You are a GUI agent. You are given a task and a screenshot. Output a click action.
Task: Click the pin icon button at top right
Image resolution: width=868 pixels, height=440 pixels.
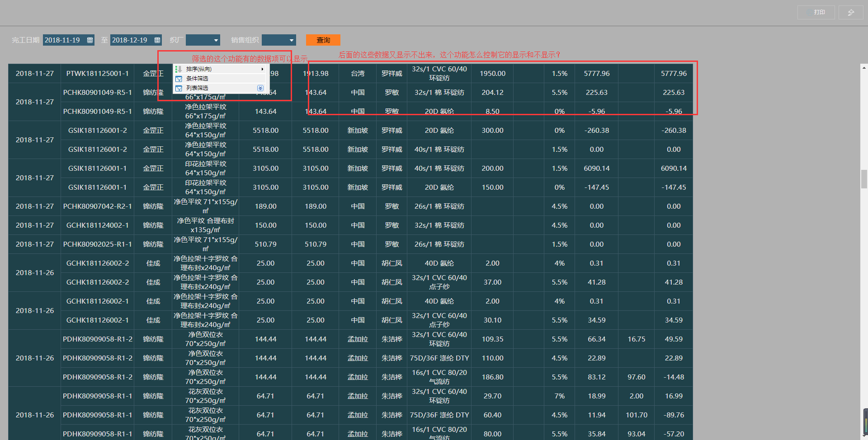[850, 13]
